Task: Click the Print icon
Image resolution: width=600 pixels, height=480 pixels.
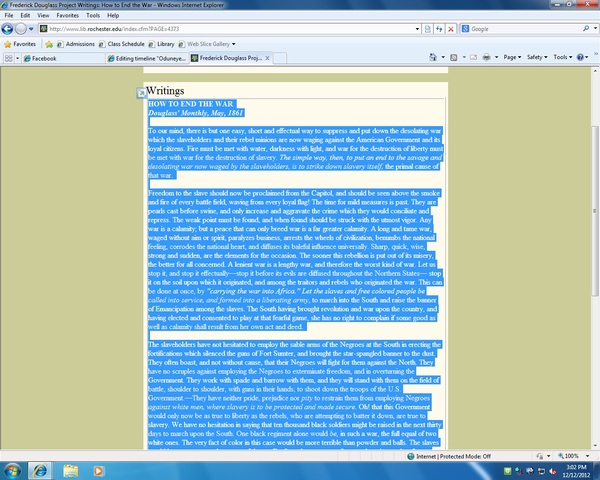Action: [486, 57]
